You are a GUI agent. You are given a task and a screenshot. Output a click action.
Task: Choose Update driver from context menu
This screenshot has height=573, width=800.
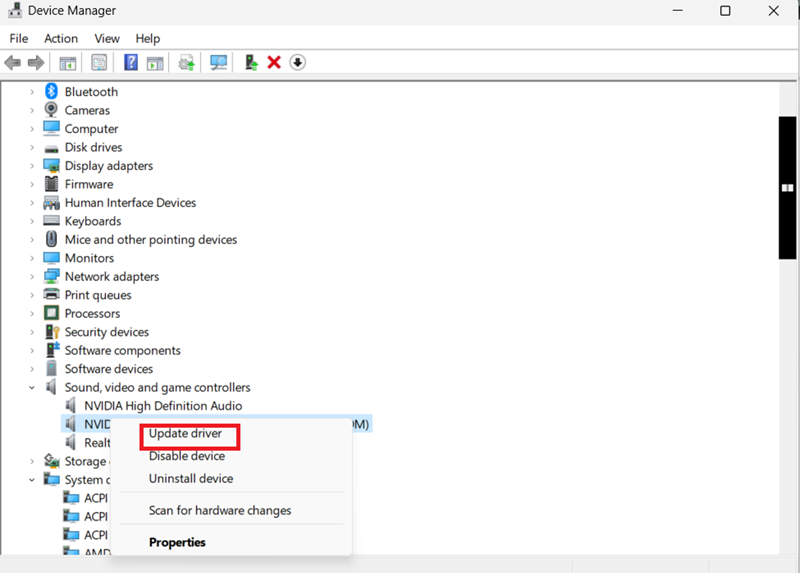[x=185, y=433]
